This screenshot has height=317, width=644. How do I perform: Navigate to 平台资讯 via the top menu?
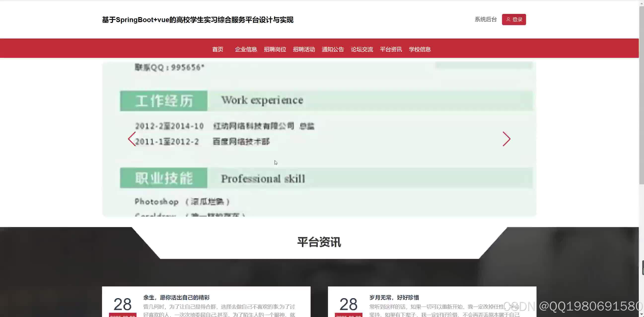click(391, 49)
